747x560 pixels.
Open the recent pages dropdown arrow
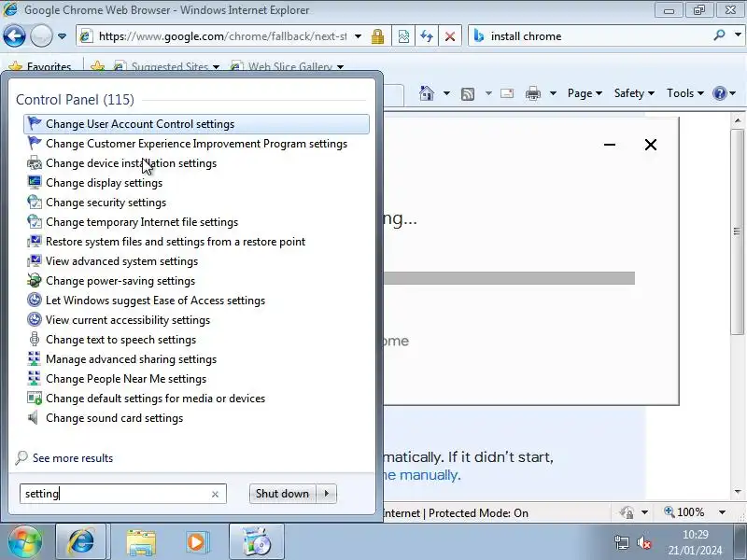tap(62, 36)
